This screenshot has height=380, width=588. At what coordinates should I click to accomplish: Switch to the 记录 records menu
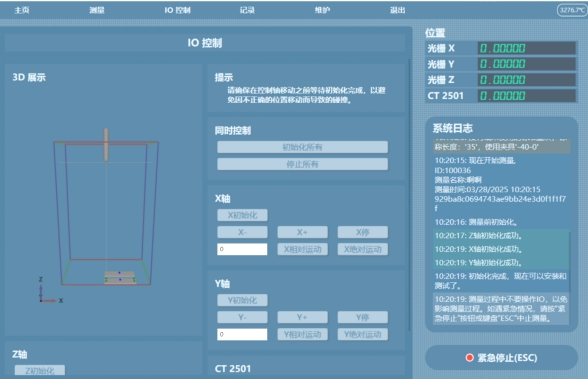coord(248,10)
